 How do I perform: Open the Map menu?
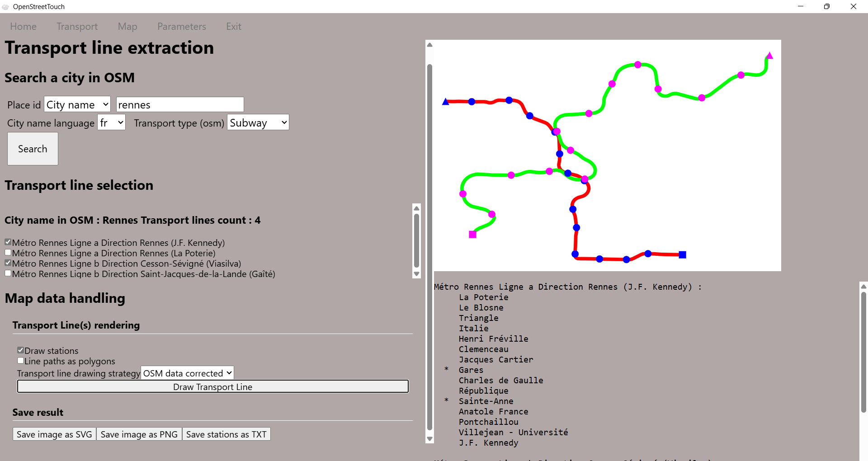click(127, 27)
